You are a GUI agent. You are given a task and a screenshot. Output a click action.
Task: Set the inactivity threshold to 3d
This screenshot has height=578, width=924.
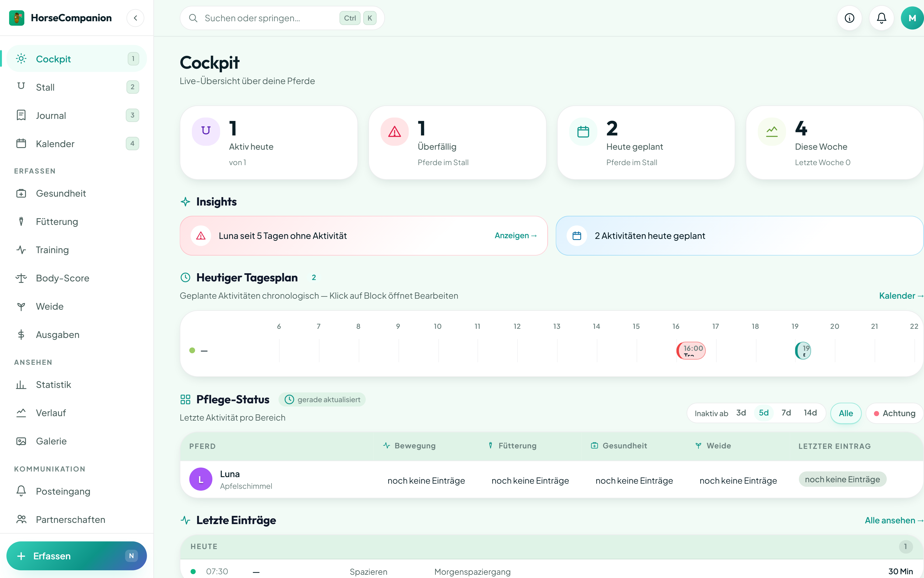pos(741,413)
